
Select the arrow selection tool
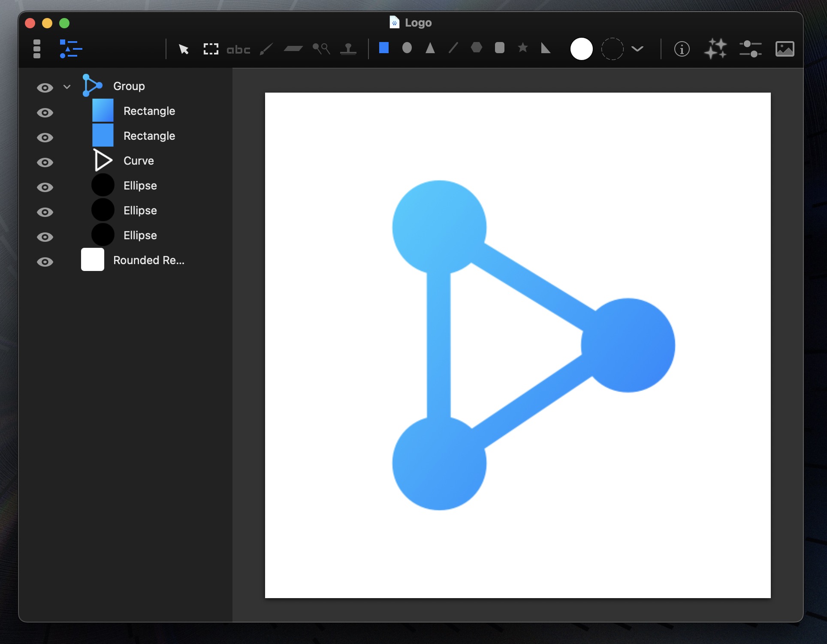point(184,49)
